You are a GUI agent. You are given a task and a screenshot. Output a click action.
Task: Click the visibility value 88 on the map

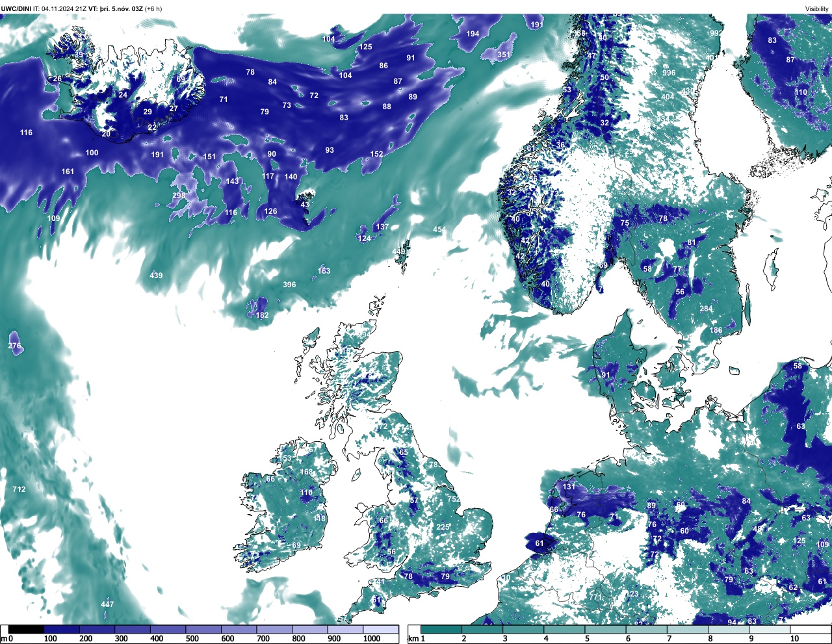pos(387,107)
